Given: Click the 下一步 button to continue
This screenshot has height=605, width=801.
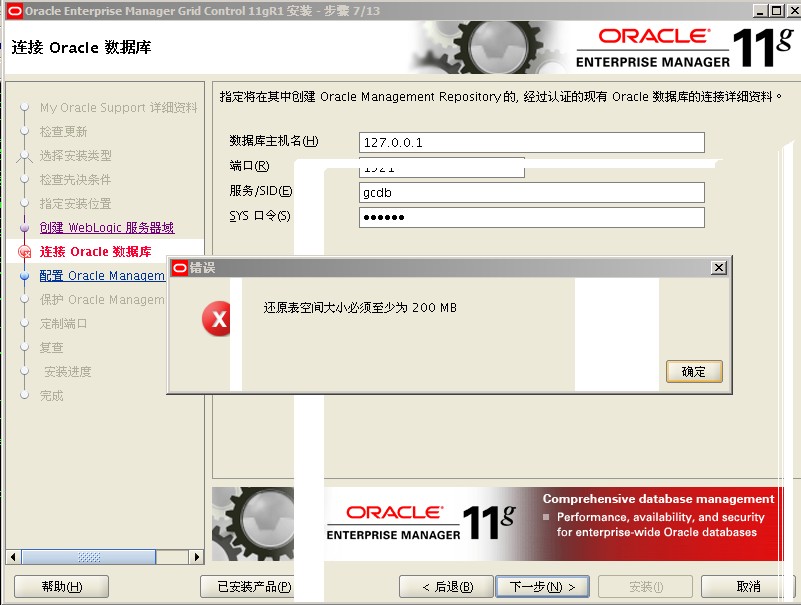Looking at the screenshot, I should pos(543,586).
